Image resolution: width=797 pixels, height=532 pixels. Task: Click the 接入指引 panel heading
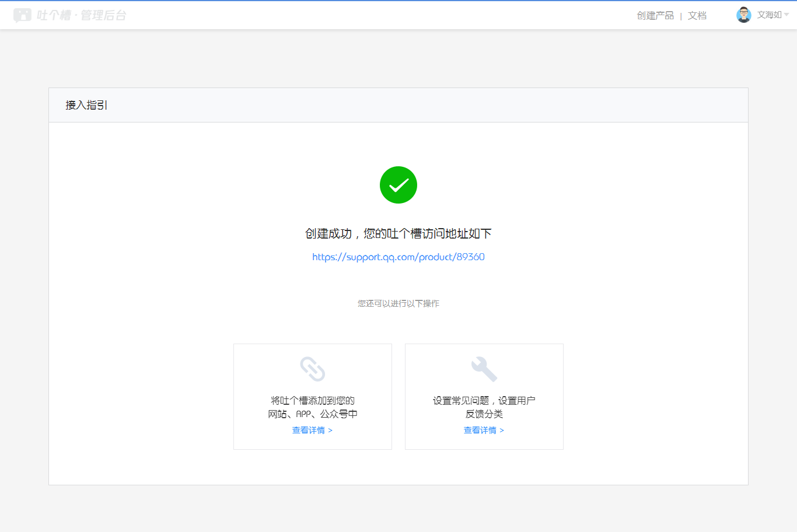86,105
